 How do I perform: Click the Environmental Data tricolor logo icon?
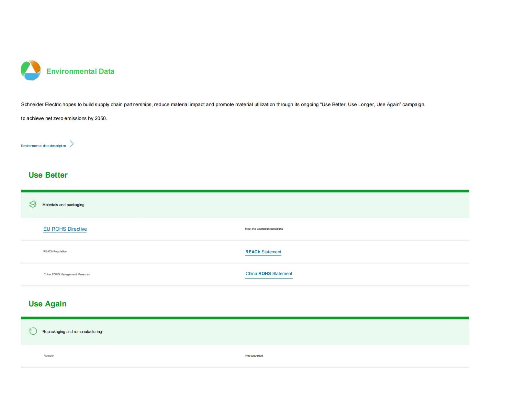click(x=31, y=70)
